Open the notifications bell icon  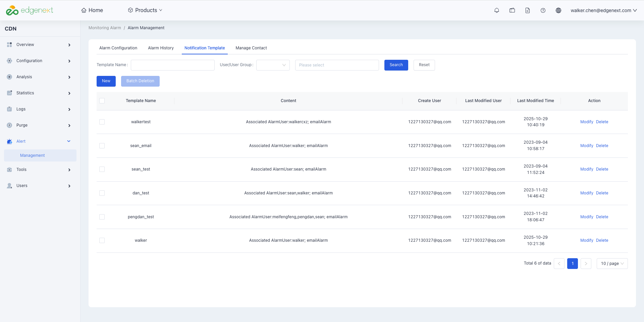pyautogui.click(x=497, y=10)
